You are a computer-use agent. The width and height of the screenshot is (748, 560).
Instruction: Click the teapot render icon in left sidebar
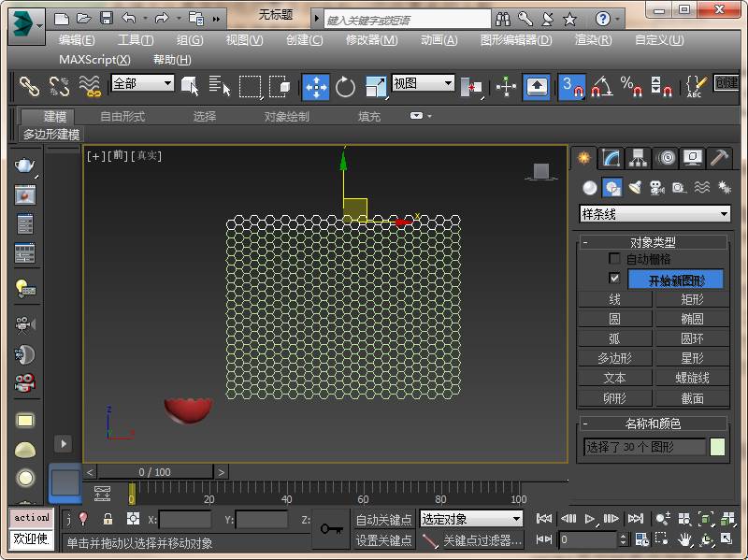click(x=25, y=165)
